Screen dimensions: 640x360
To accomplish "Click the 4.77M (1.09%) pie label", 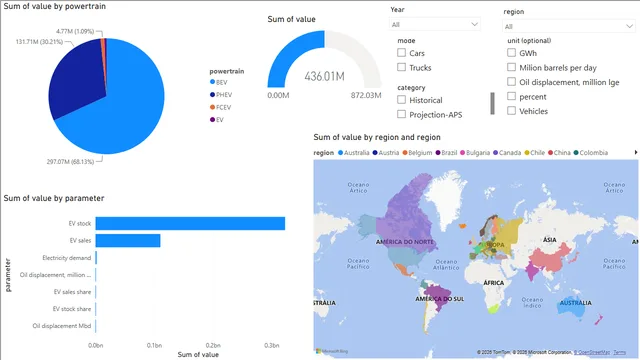I will [75, 31].
